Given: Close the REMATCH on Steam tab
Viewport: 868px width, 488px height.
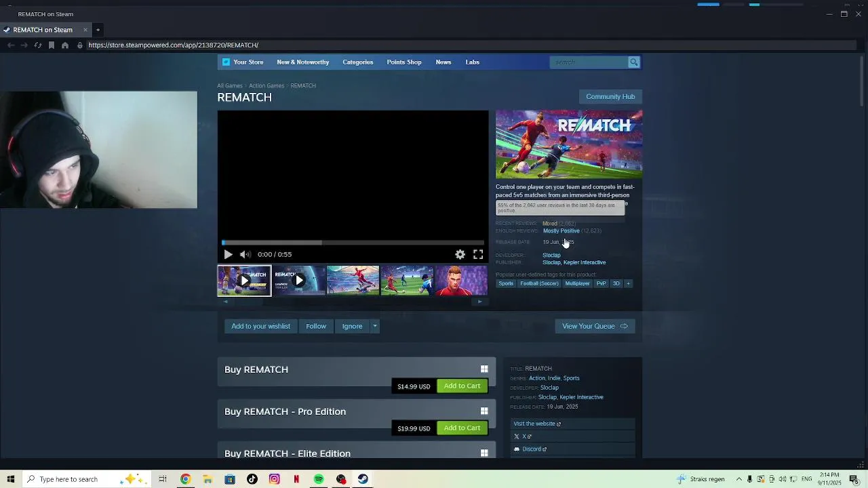Looking at the screenshot, I should 85,30.
